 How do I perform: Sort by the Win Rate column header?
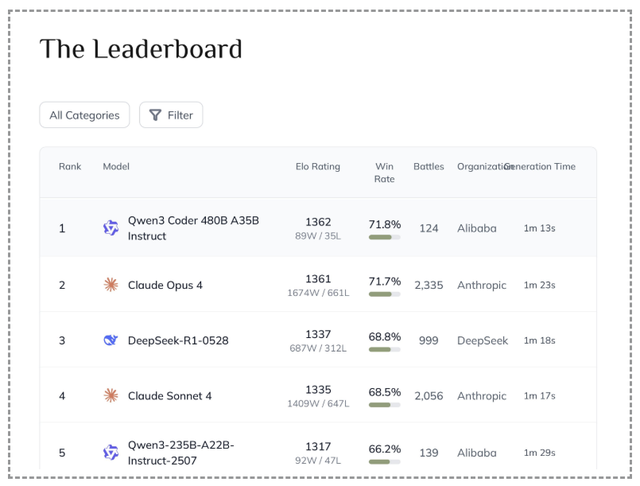[384, 173]
